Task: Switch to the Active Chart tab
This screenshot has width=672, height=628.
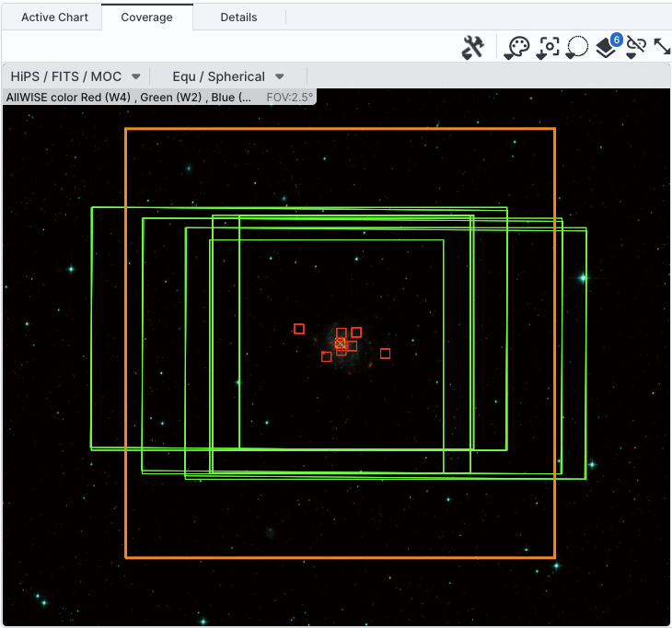Action: tap(54, 17)
